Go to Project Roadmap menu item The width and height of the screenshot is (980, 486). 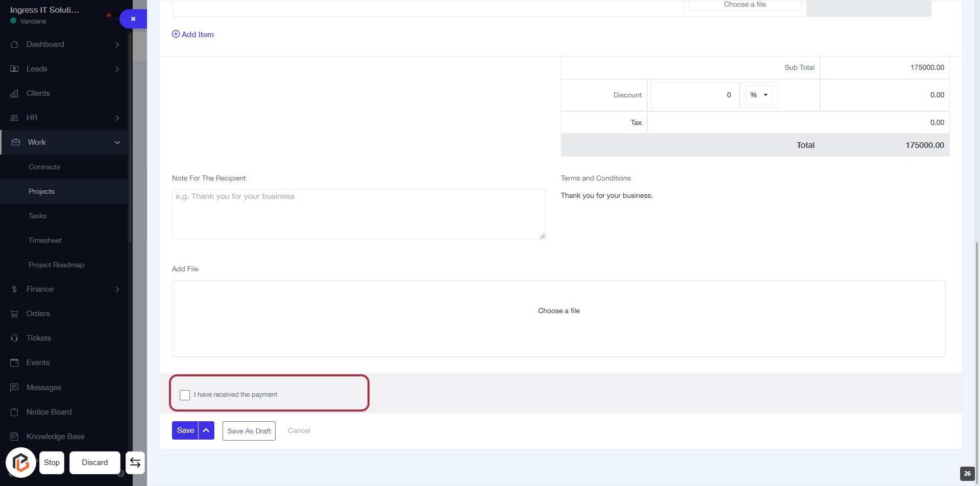click(56, 265)
